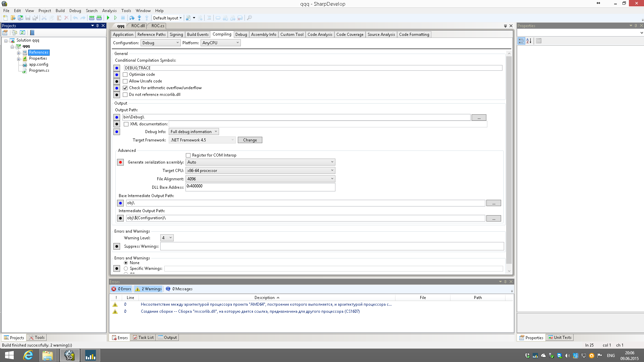The width and height of the screenshot is (644, 362).
Task: Click the vertical scrollbar of compiling options
Action: 509,161
